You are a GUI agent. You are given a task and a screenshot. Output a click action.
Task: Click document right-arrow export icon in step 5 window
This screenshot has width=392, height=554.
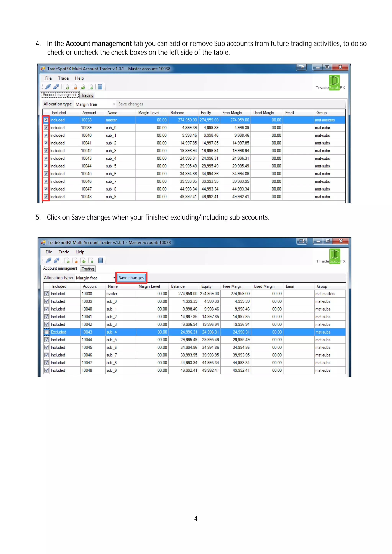coord(83,261)
